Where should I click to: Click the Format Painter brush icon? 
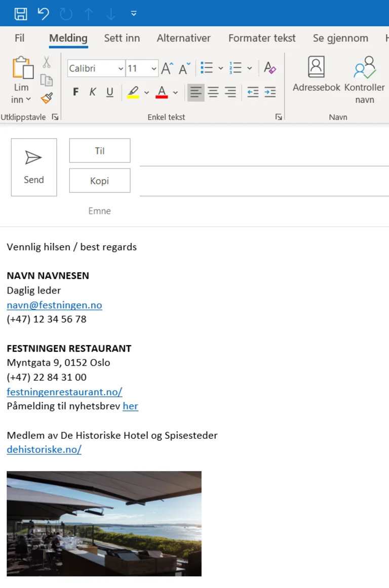[47, 98]
